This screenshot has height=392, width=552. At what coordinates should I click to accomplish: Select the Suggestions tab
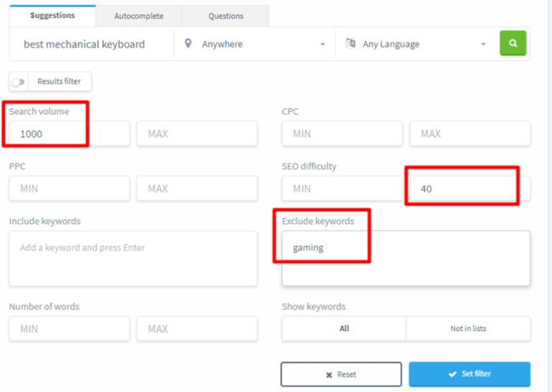point(51,16)
